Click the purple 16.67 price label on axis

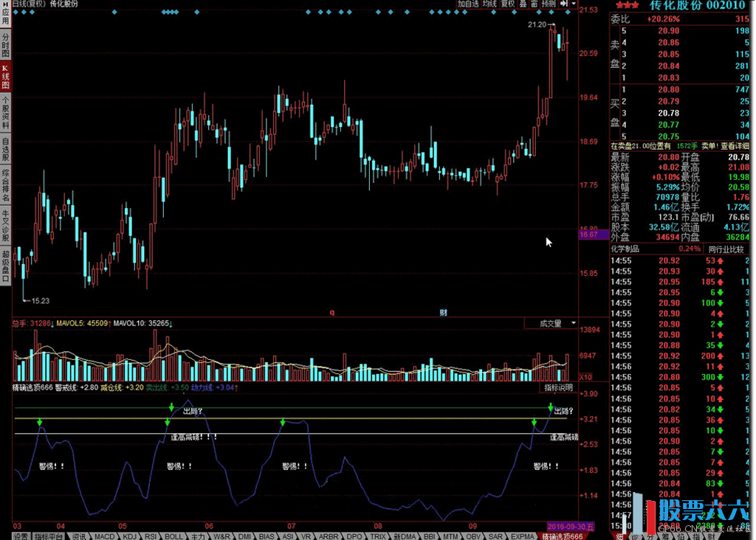pos(588,234)
